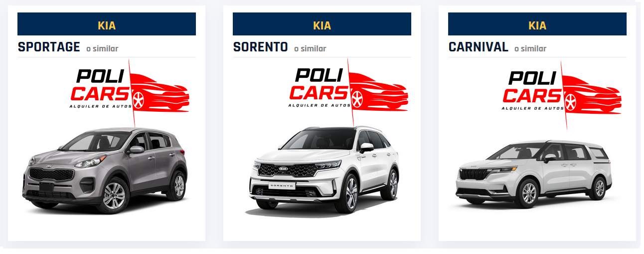Click the "Alquiler de Autos" tagline under Sportage logo
This screenshot has width=644, height=254.
[101, 105]
